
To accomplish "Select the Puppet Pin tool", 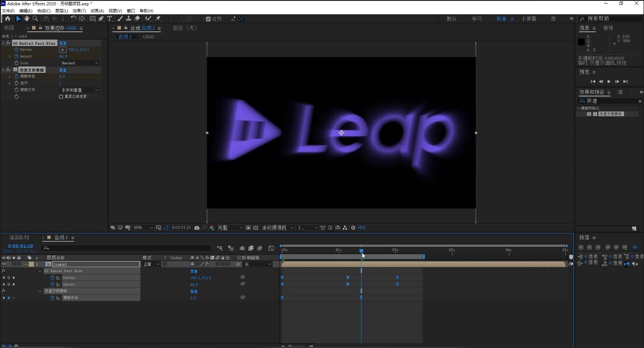I will [158, 19].
